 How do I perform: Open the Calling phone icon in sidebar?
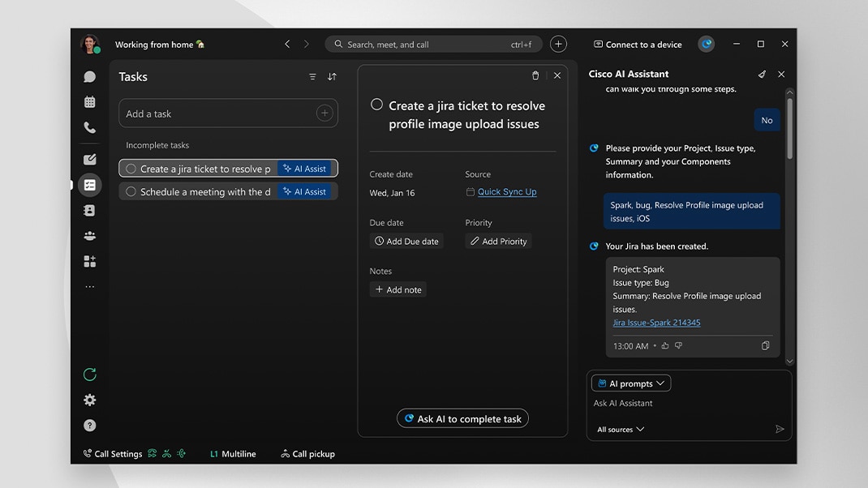coord(89,128)
